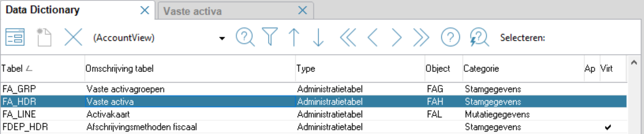Image resolution: width=644 pixels, height=134 pixels.
Task: Go to previous record chevron
Action: (373, 37)
